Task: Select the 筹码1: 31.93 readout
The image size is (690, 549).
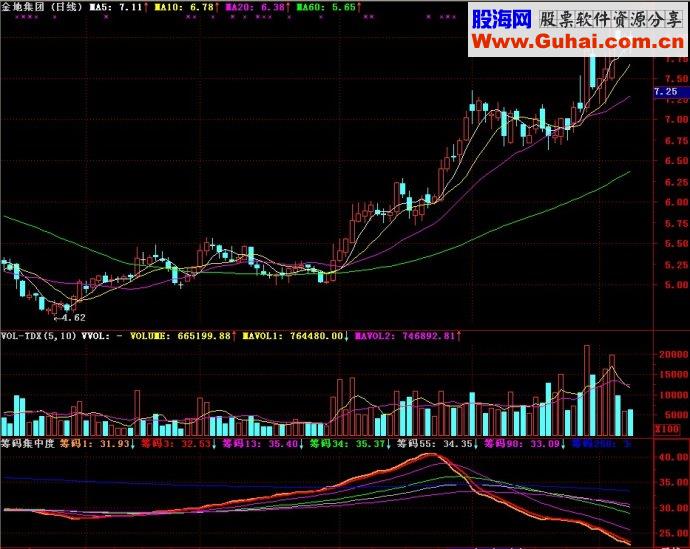Action: pos(95,443)
